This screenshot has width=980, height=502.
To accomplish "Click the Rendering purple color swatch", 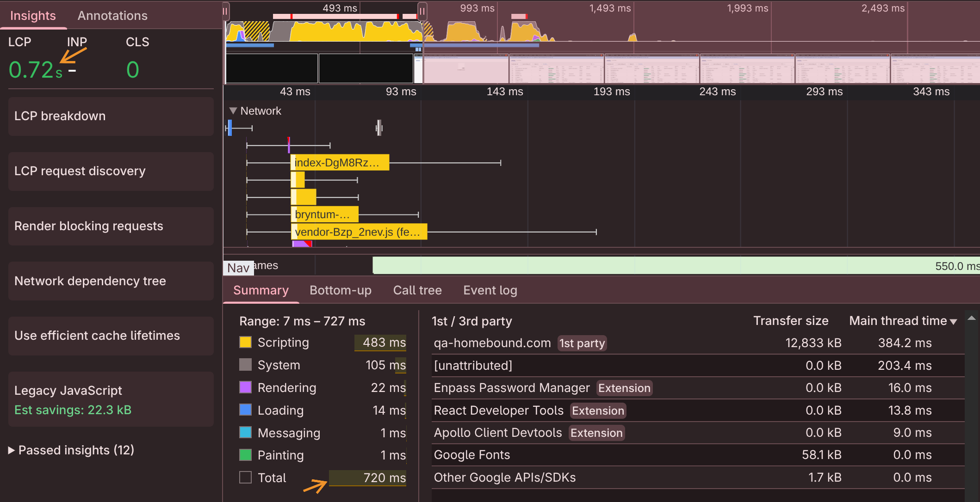I will point(245,387).
